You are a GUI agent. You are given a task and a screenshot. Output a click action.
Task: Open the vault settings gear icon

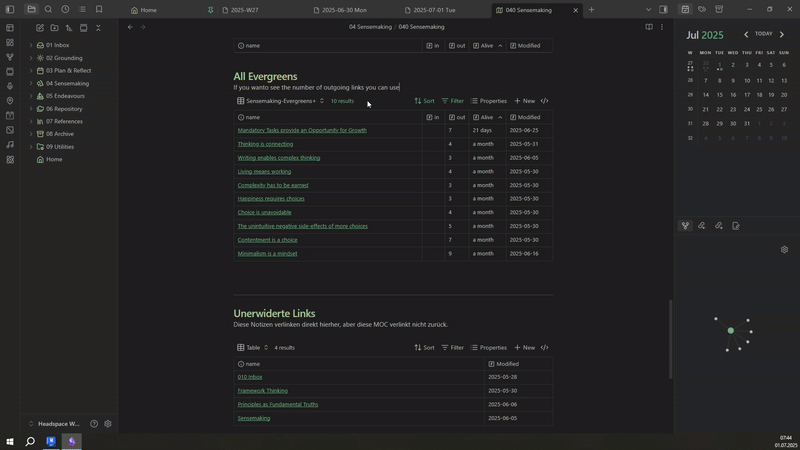pyautogui.click(x=108, y=423)
